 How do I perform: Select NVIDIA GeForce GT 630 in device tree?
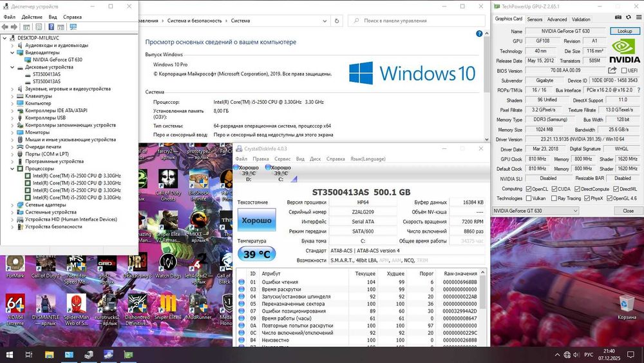(x=57, y=59)
